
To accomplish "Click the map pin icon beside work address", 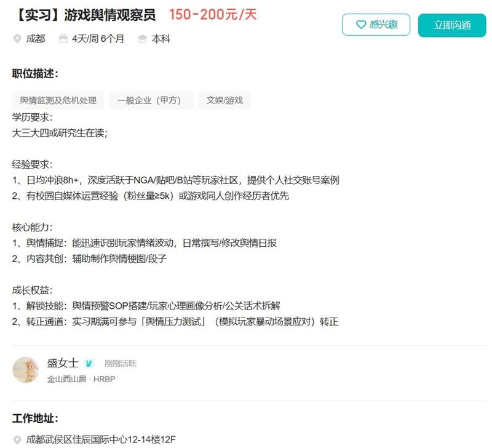I will click(x=17, y=439).
